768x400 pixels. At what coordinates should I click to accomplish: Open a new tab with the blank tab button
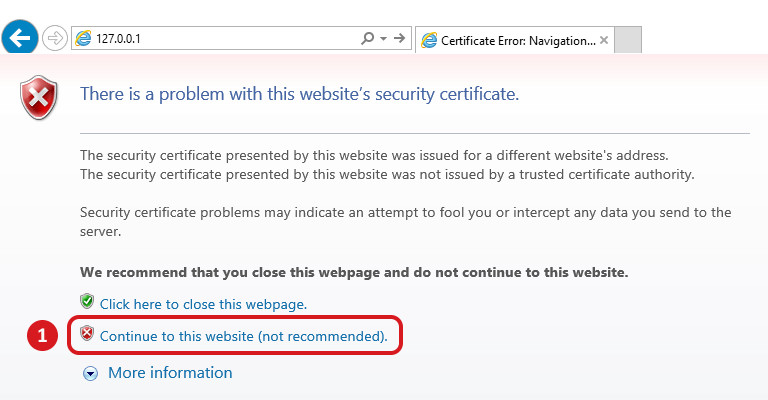[x=627, y=40]
